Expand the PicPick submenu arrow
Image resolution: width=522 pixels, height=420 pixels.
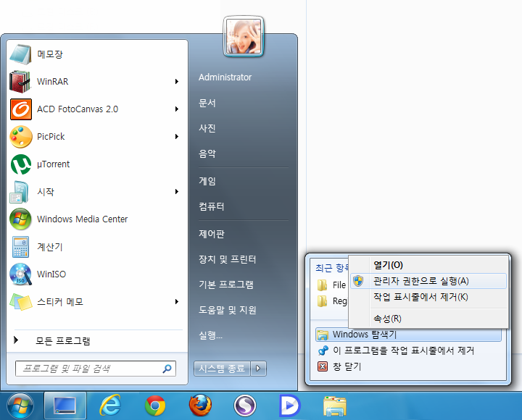[x=177, y=137]
